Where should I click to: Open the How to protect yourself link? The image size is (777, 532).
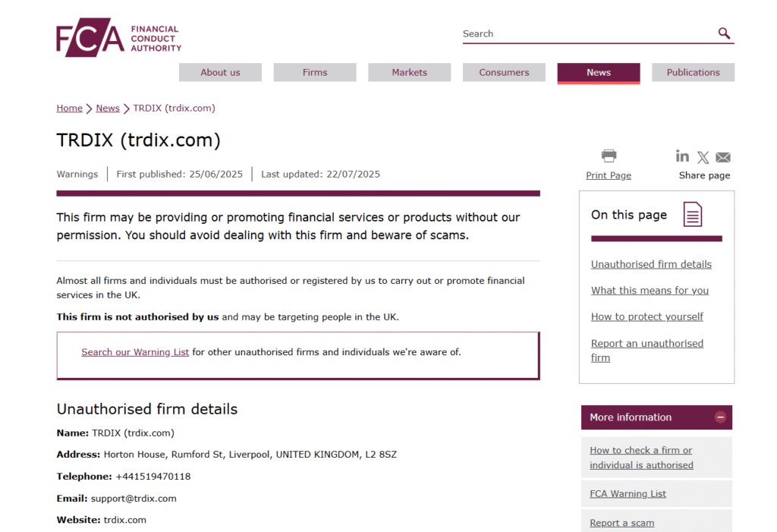[x=646, y=317]
